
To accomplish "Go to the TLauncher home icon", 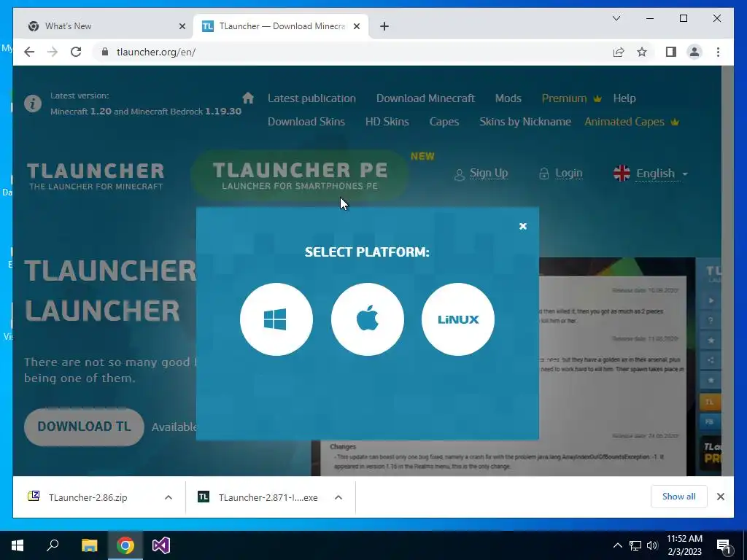I will tap(248, 98).
